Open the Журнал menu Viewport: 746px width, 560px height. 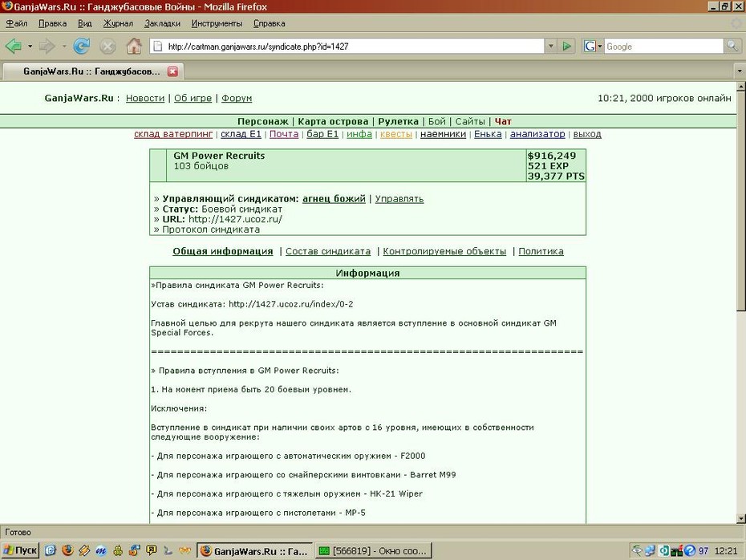click(x=118, y=23)
